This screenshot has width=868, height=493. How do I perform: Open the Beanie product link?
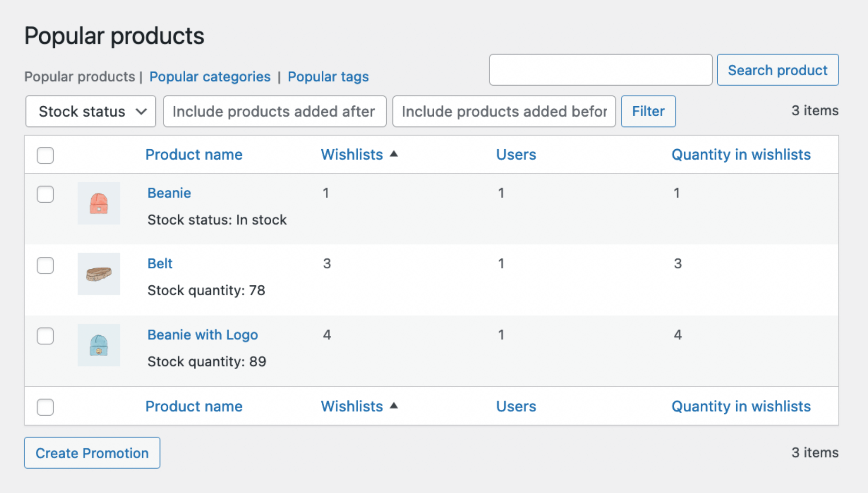pyautogui.click(x=169, y=193)
